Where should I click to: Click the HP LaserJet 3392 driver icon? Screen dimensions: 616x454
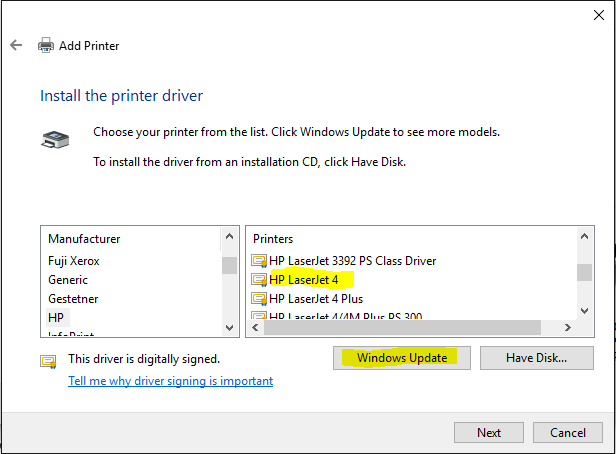pyautogui.click(x=260, y=261)
